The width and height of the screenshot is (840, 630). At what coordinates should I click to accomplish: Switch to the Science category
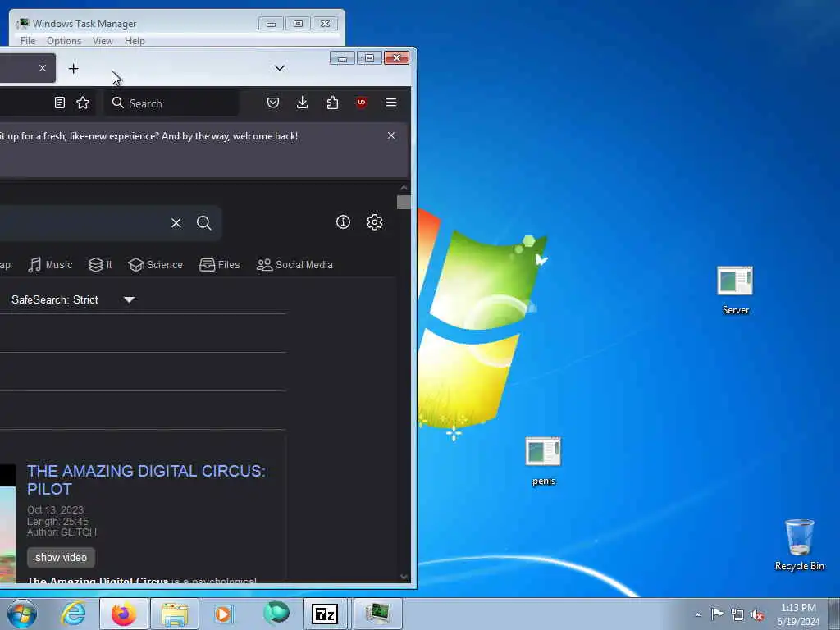[x=155, y=265]
